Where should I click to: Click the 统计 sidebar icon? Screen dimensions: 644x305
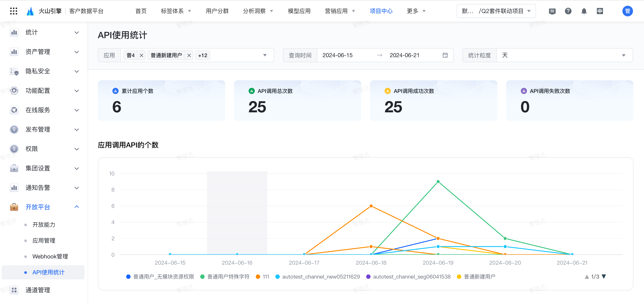pyautogui.click(x=14, y=32)
